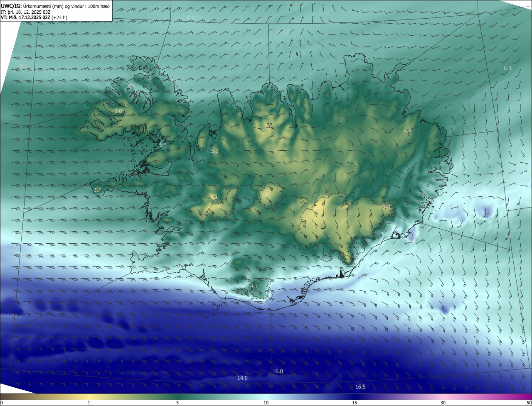The image size is (532, 406).
Task: Click the color scale label 10
Action: tap(266, 403)
